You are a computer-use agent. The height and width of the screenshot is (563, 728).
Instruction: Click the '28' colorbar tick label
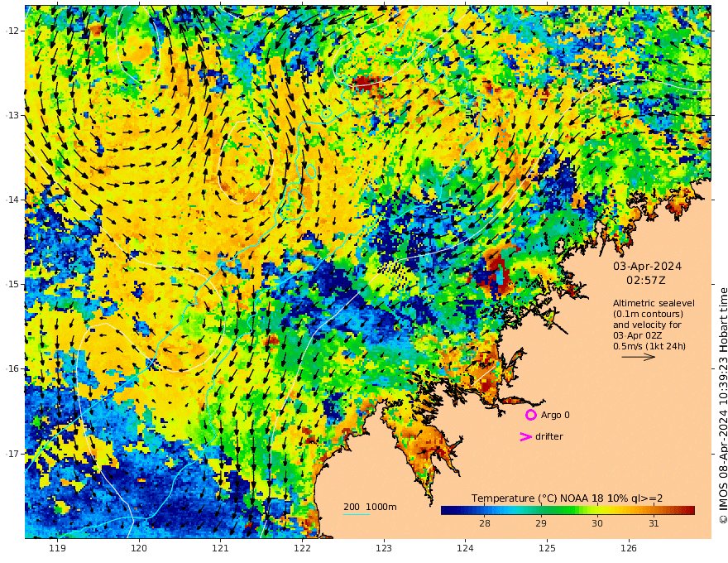click(x=484, y=523)
